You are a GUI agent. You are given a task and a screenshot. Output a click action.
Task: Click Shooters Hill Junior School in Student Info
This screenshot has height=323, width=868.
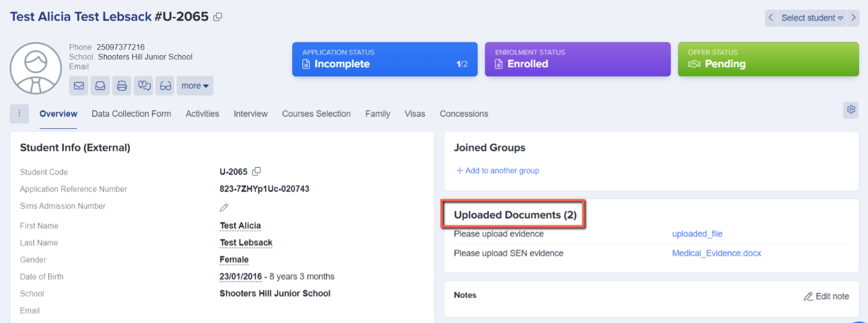(275, 293)
